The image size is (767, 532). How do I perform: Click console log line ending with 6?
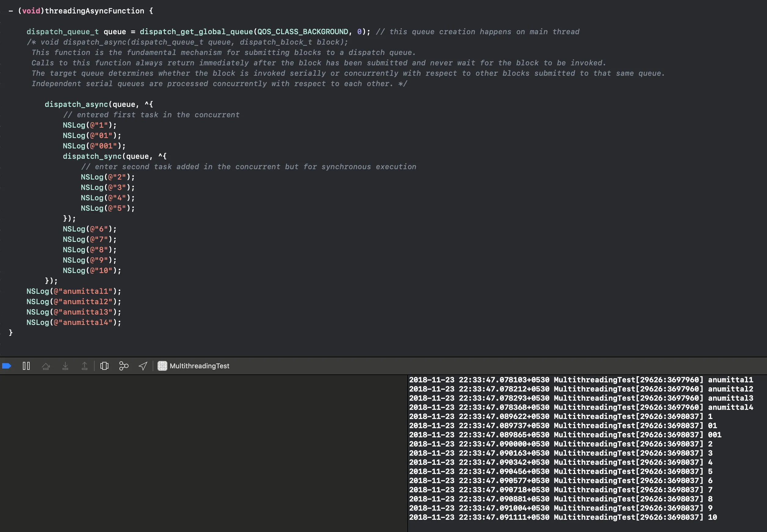(x=561, y=481)
